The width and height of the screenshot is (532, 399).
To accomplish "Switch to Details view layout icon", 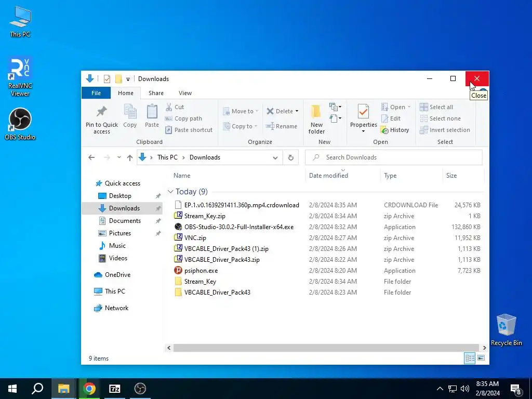I will [x=470, y=358].
